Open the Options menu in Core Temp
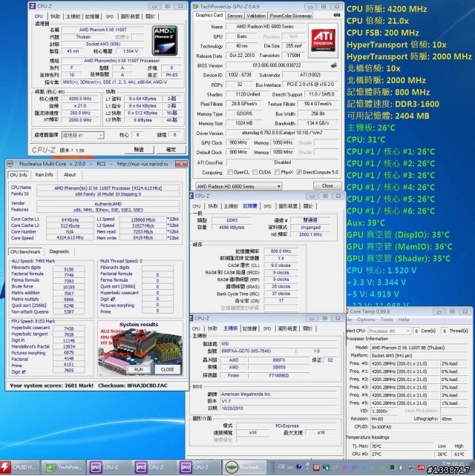Screen dimensions: 475x476 click(366, 320)
